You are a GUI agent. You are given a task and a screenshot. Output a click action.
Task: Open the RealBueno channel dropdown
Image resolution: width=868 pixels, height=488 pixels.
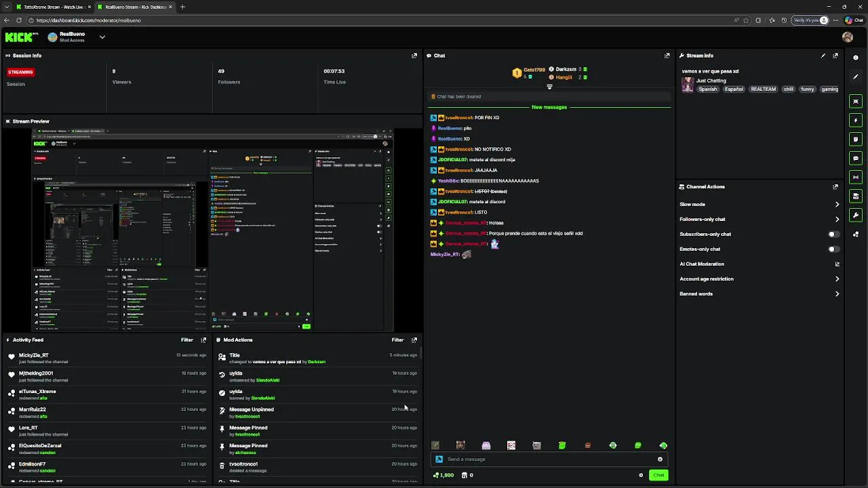click(102, 37)
